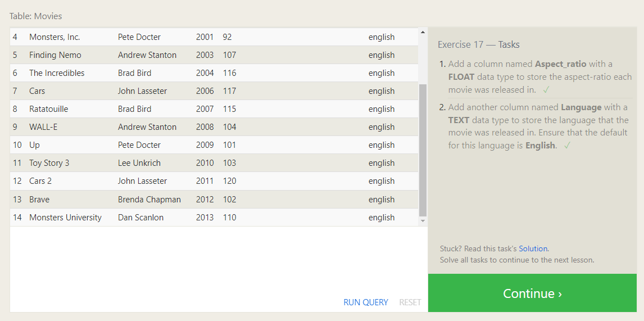Click the WALL-E movie title

(43, 127)
